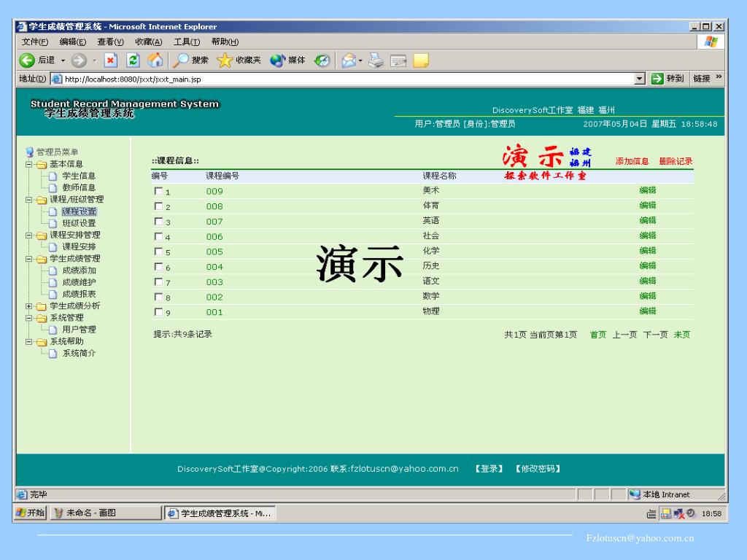Collapse the 课程/班级管理 tree node
The image size is (747, 560).
click(29, 200)
